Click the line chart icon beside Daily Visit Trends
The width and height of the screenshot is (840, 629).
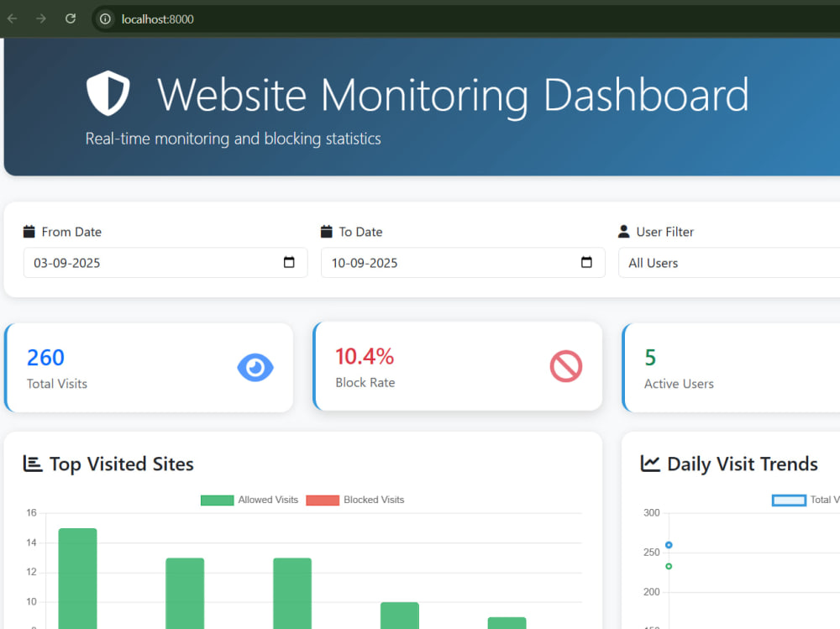coord(650,464)
